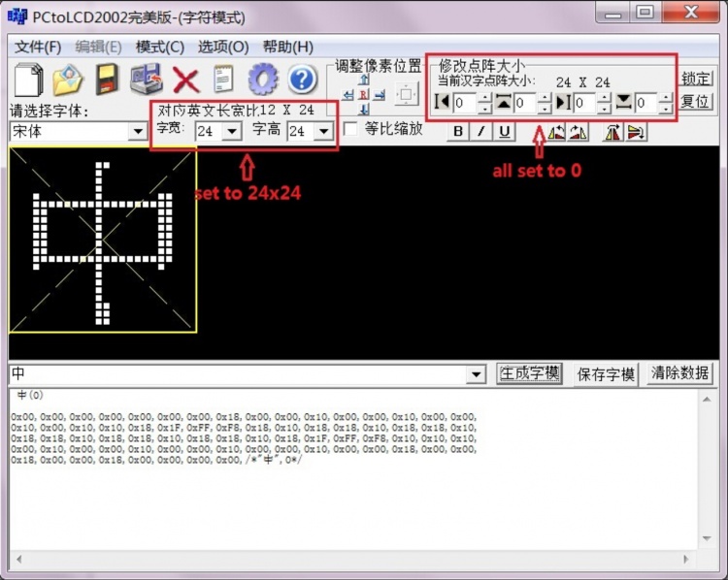Open the 模式(C) menu
This screenshot has height=580, width=728.
tap(159, 47)
